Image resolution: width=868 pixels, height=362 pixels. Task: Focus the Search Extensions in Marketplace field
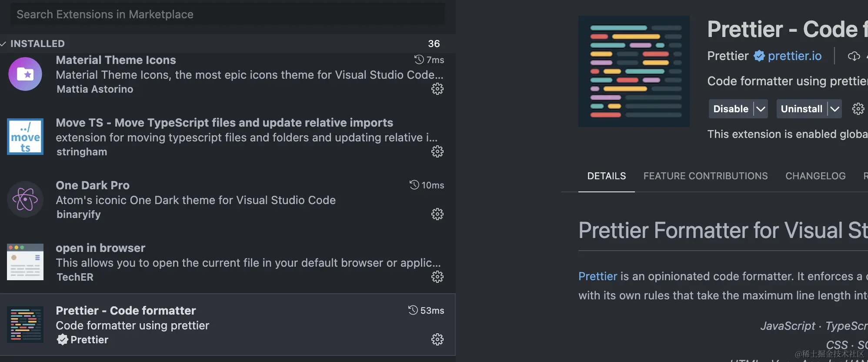click(227, 14)
